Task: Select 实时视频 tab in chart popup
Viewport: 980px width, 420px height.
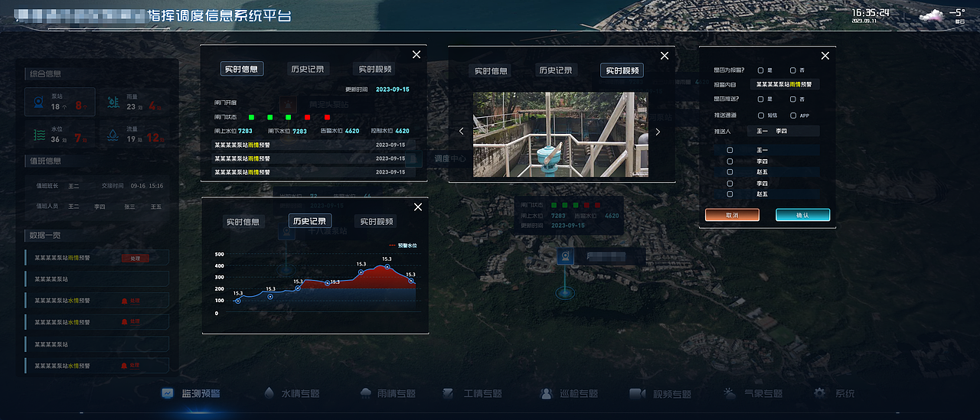Action: [x=374, y=221]
